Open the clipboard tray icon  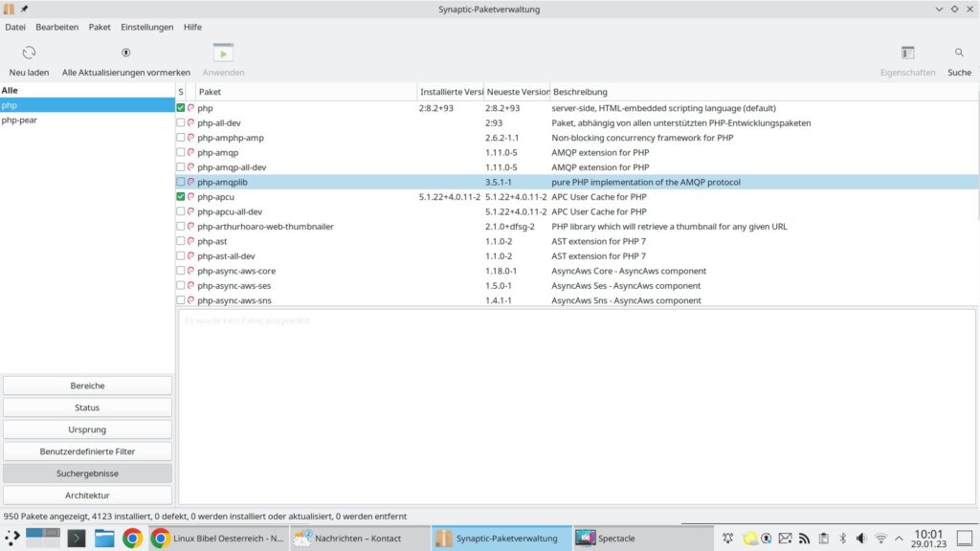click(824, 538)
